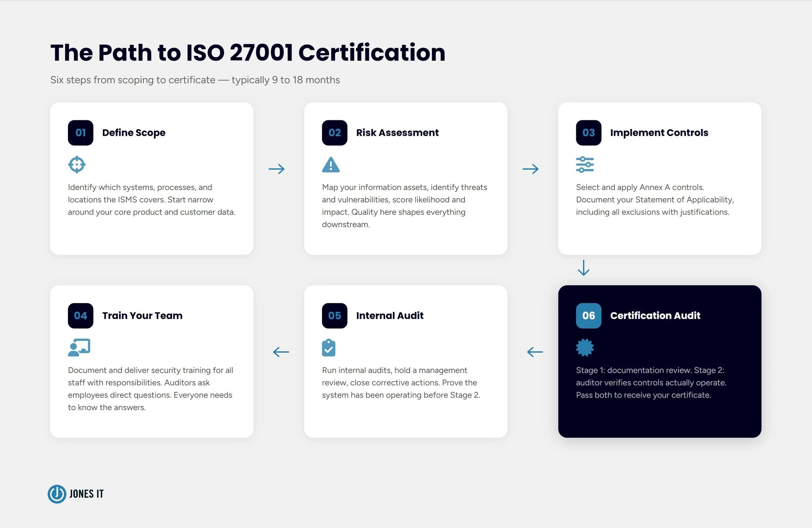Click the 03 step number badge
This screenshot has width=812, height=528.
tap(589, 133)
